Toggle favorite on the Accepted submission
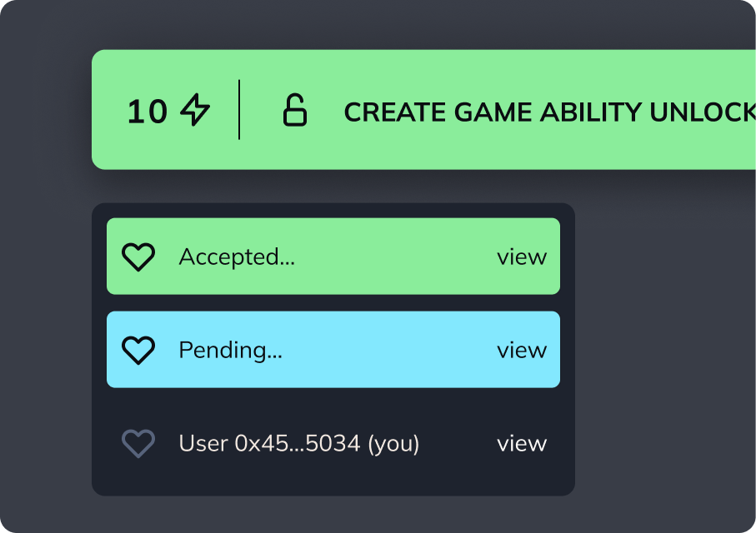This screenshot has width=756, height=533. click(x=138, y=257)
